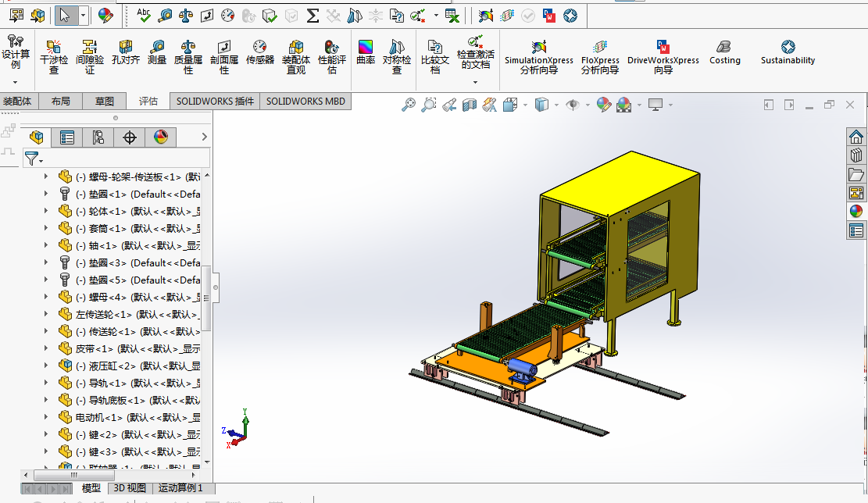Click the Zoom to Fit icon

(x=409, y=105)
